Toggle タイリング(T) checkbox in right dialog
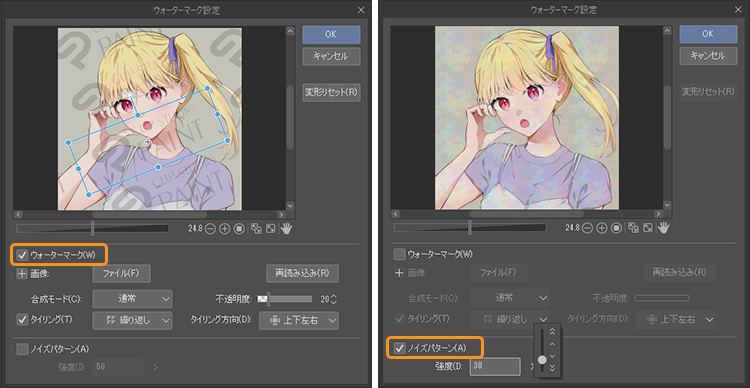 399,318
